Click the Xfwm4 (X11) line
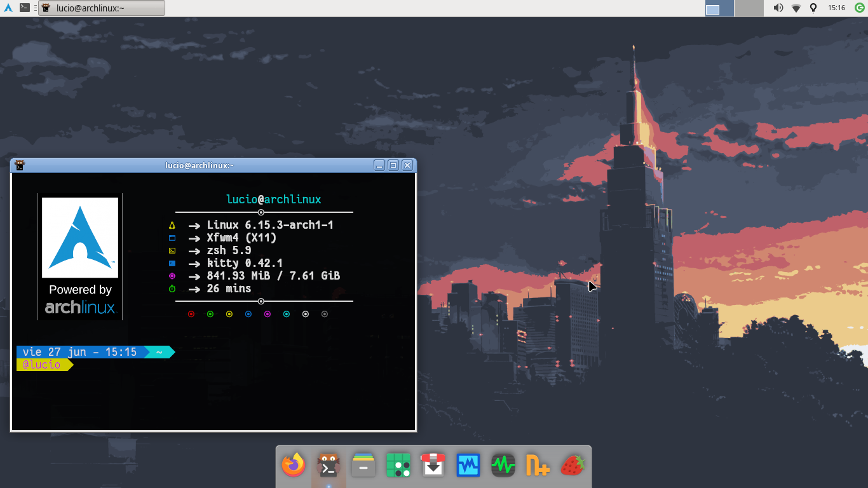This screenshot has height=488, width=868. [x=241, y=238]
